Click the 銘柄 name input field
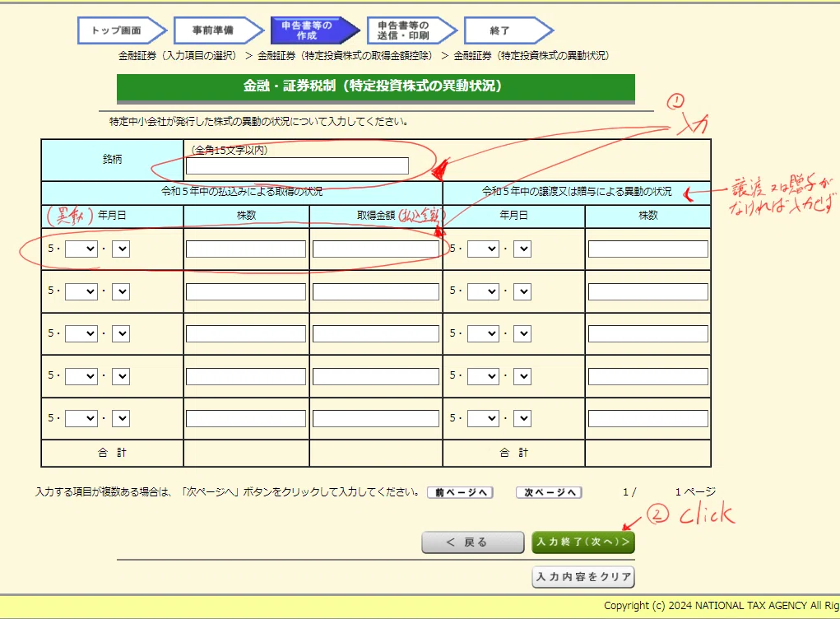840x619 pixels. pos(297,166)
